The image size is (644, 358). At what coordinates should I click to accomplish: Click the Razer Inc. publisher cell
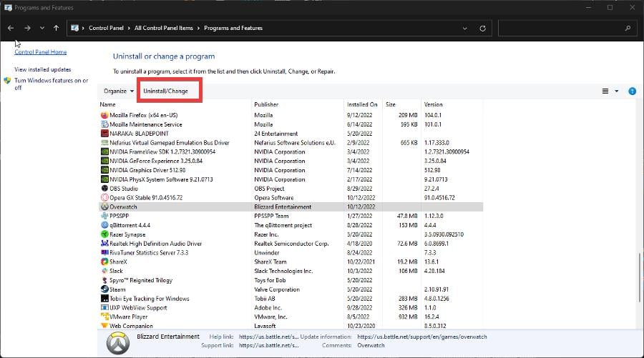(266, 234)
